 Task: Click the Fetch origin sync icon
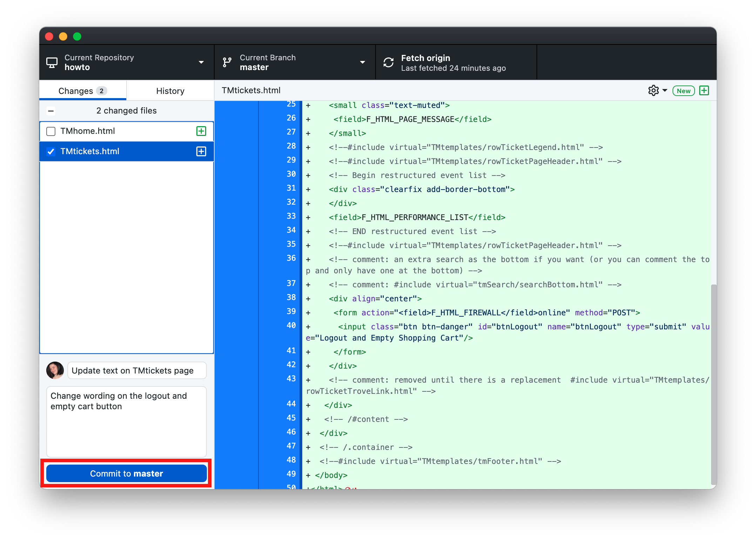[389, 62]
